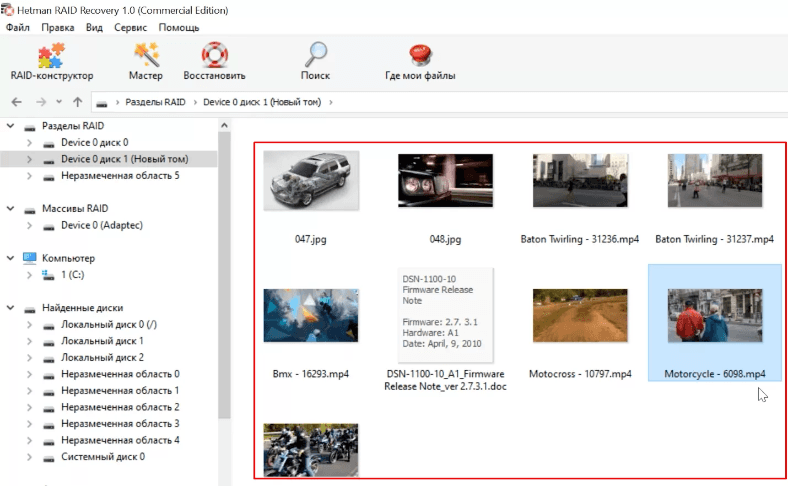
Task: Open the navigation history dropdown arrow
Action: pyautogui.click(x=60, y=102)
